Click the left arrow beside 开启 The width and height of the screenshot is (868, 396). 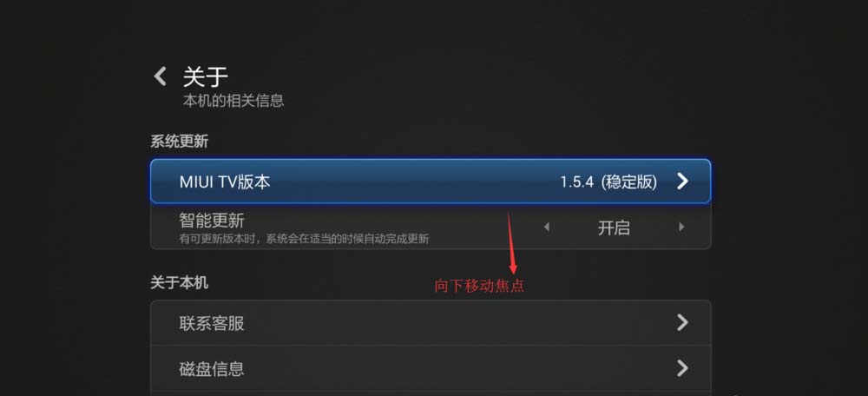pyautogui.click(x=546, y=227)
